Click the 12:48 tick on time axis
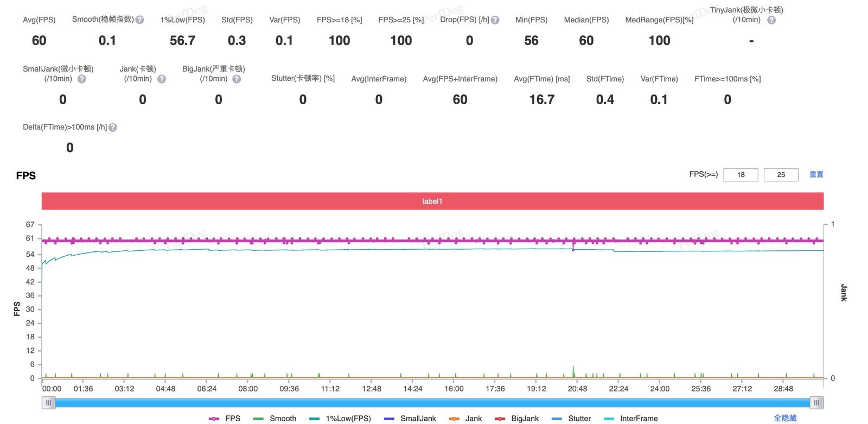 [372, 389]
